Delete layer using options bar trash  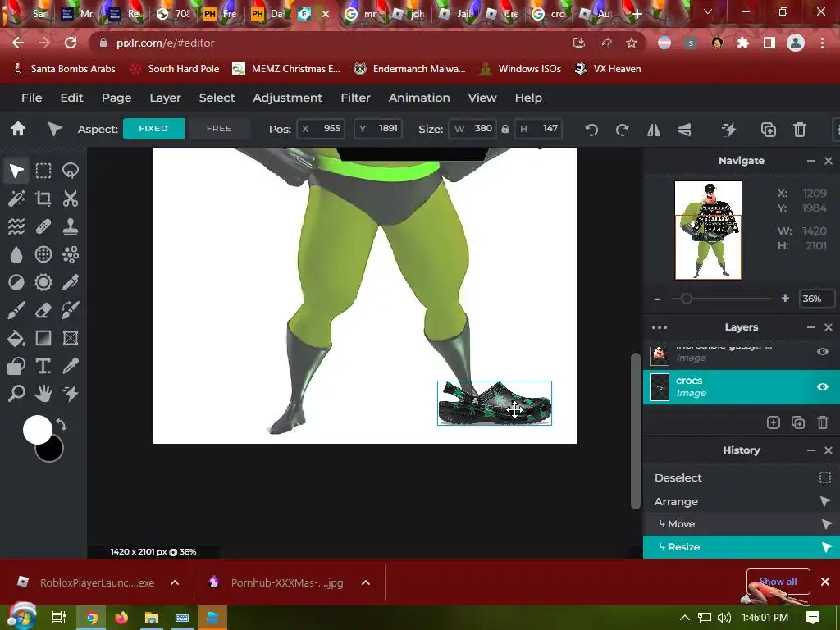tap(799, 129)
